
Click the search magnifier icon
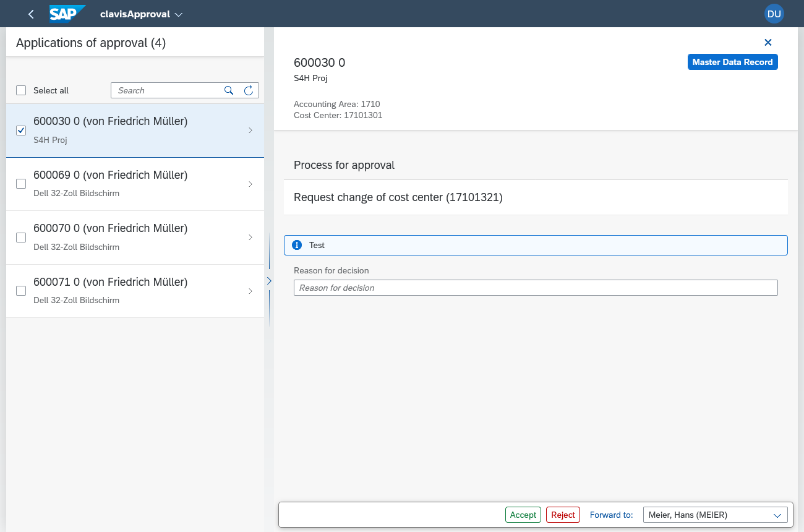pos(229,90)
